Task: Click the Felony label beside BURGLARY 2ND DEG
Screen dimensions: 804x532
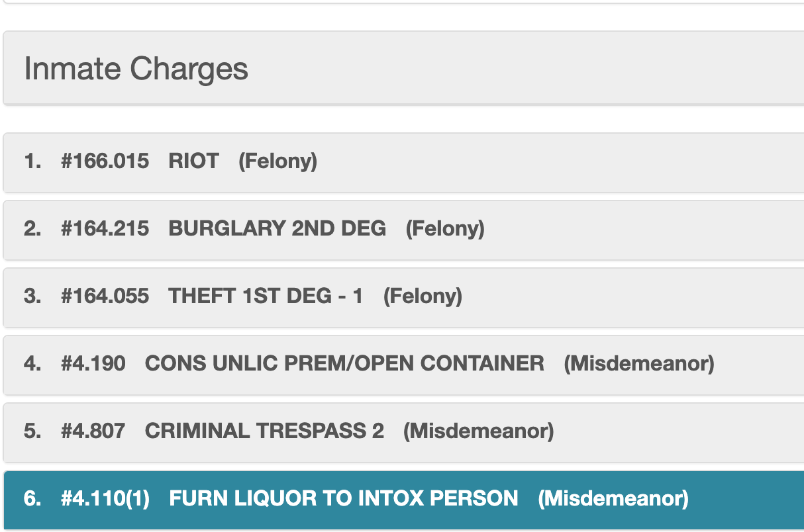Action: [x=445, y=229]
